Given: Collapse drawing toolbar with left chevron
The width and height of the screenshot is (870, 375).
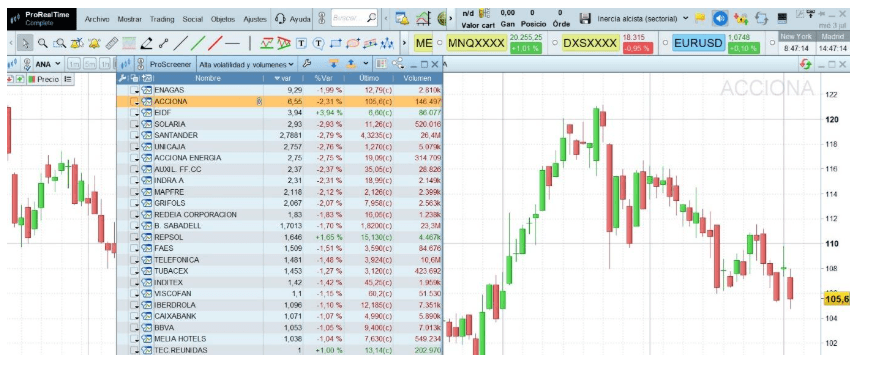Looking at the screenshot, I should click(12, 43).
